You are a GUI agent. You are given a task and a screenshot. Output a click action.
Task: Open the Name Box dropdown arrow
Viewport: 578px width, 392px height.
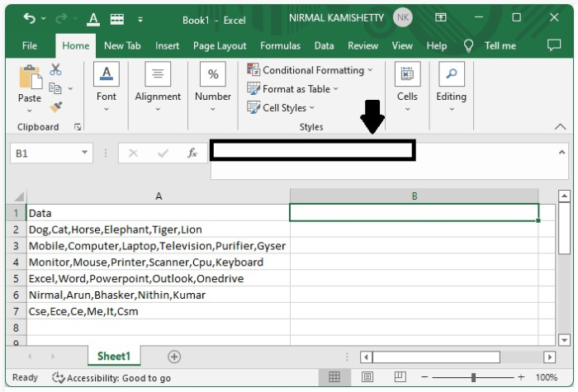(x=85, y=153)
